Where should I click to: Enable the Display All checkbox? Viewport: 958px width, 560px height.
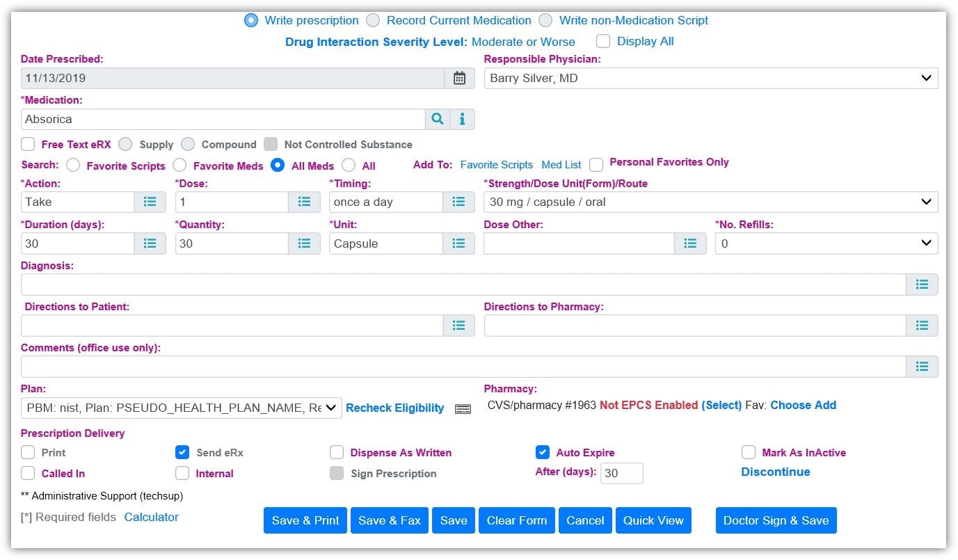click(602, 41)
